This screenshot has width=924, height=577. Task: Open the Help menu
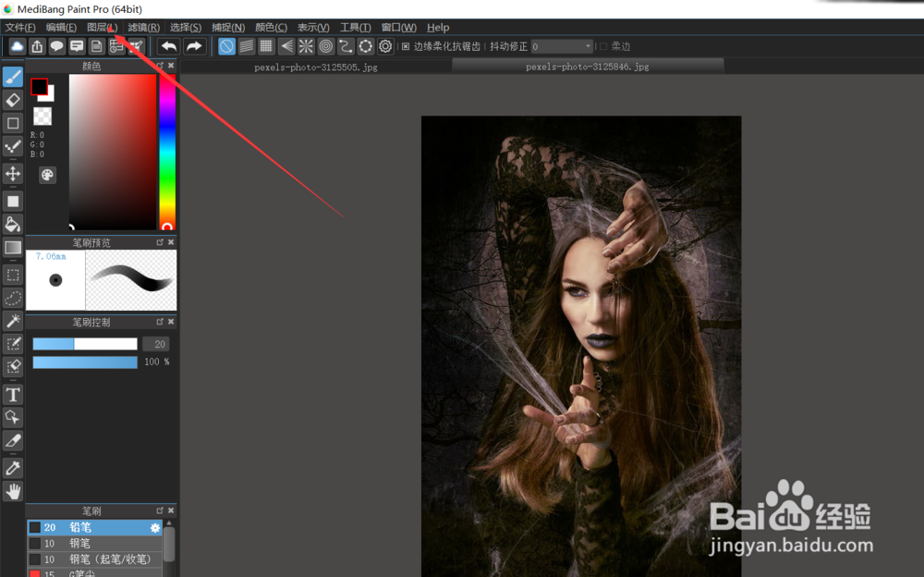point(438,27)
